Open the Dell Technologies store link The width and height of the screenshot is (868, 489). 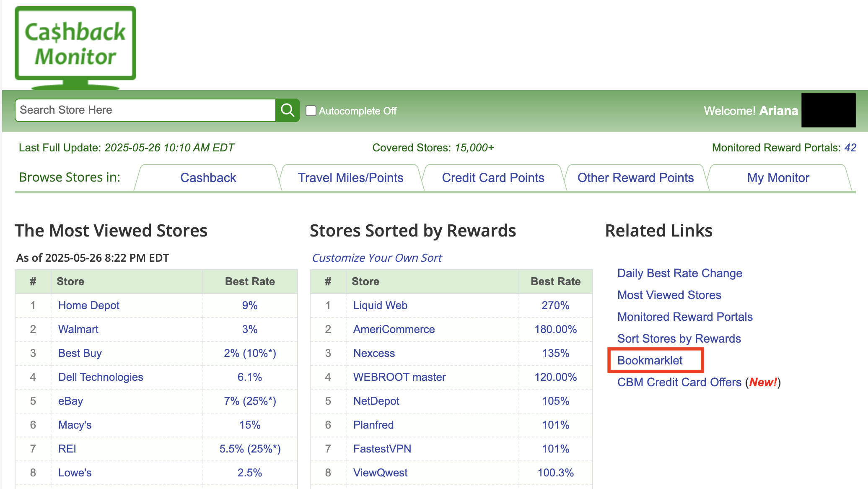coord(101,377)
